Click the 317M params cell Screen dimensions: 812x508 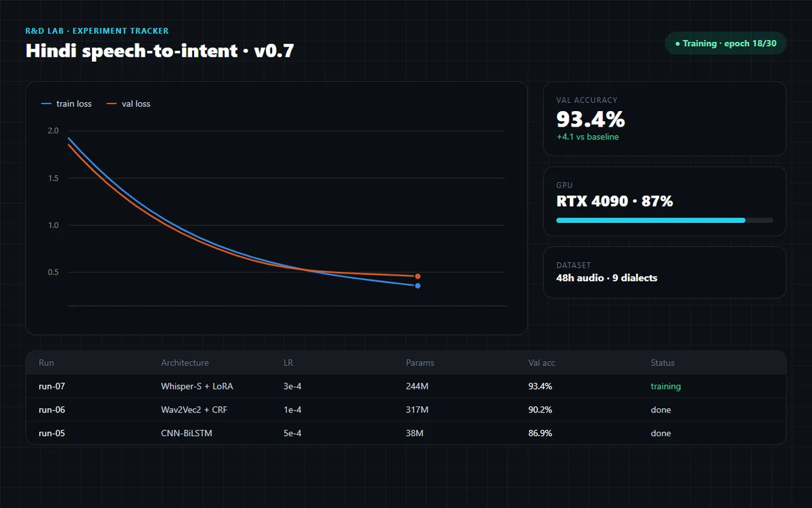pyautogui.click(x=417, y=410)
